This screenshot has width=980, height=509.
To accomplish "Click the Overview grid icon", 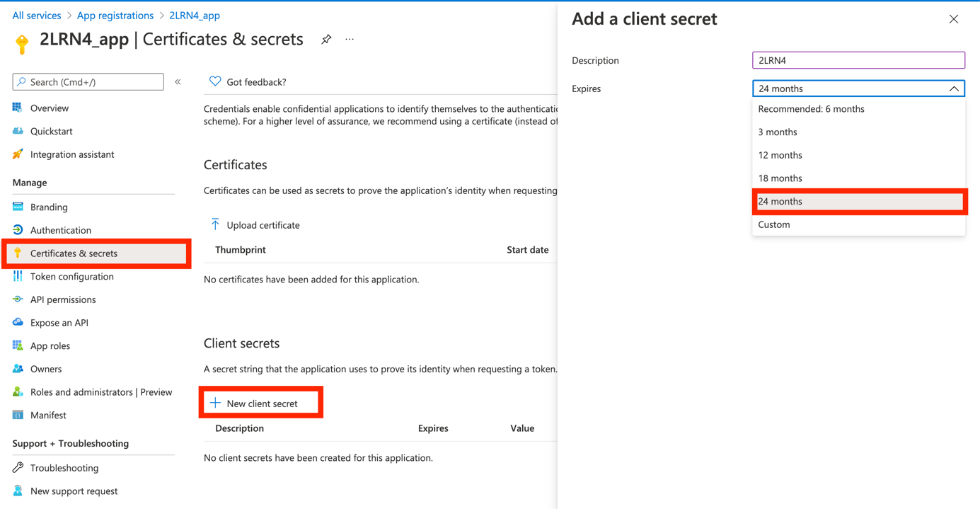I will (x=18, y=108).
